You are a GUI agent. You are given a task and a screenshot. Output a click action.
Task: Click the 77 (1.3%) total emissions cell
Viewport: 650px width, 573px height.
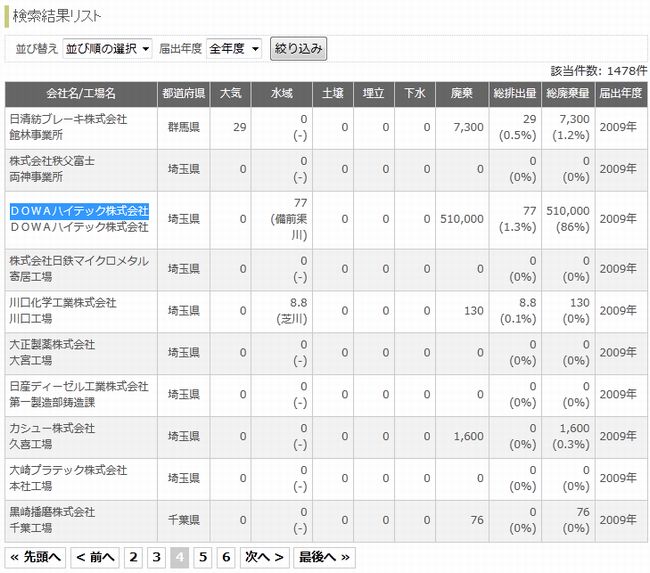tap(515, 219)
